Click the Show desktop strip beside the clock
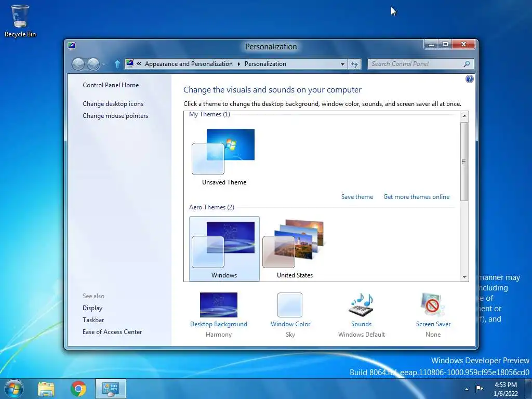 click(x=528, y=389)
